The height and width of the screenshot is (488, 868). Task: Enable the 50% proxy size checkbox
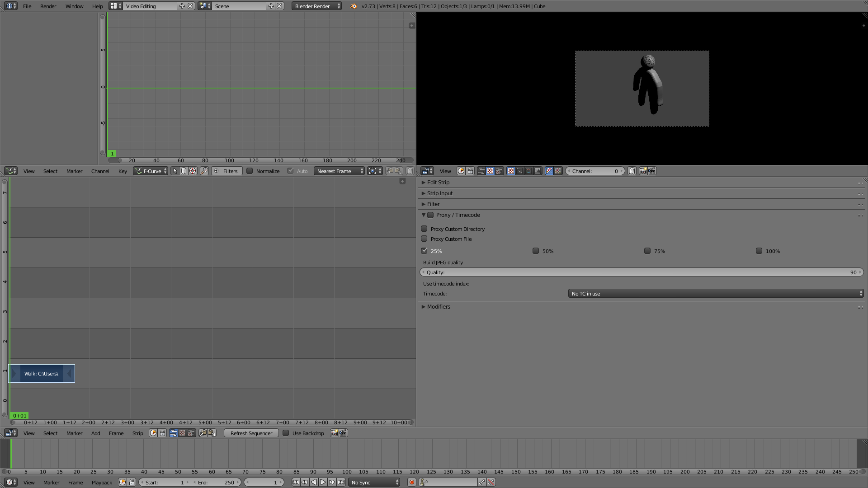(536, 251)
